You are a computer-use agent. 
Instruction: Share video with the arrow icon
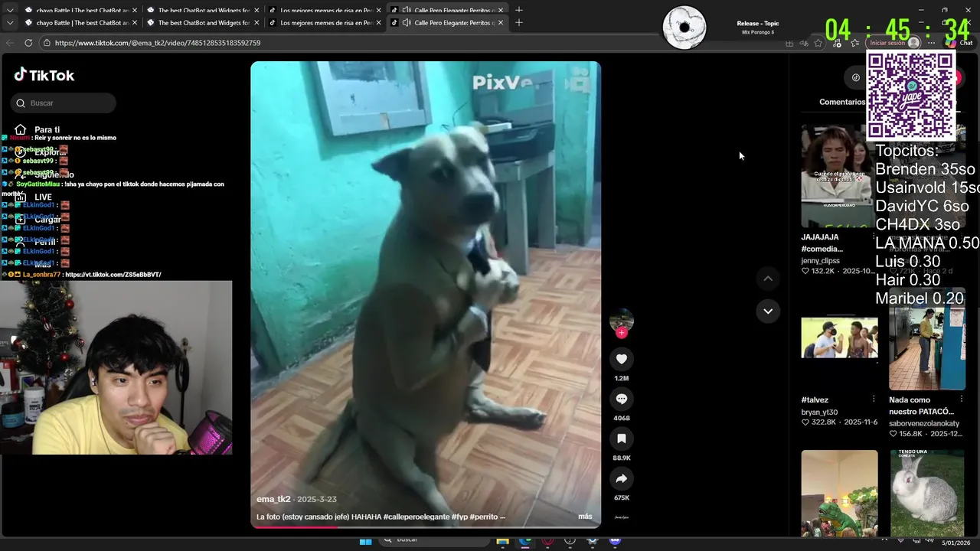tap(622, 478)
